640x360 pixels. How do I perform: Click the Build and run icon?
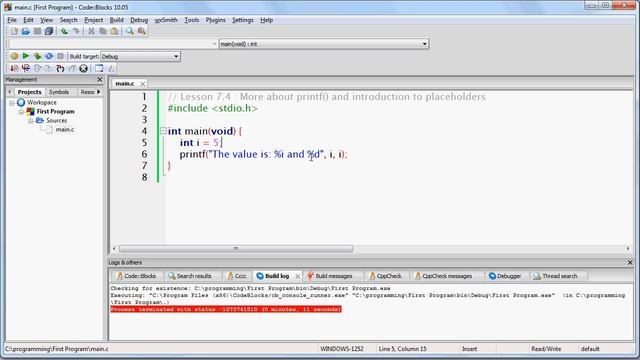click(37, 56)
